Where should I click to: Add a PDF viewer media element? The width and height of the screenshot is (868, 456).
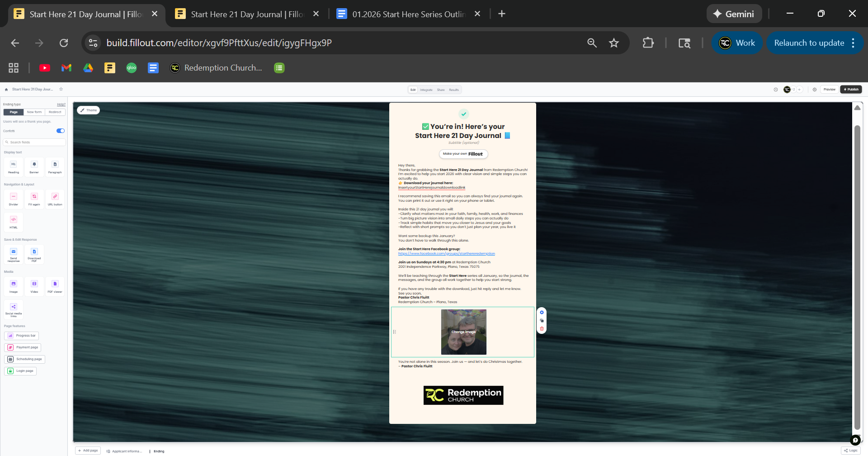click(x=55, y=286)
